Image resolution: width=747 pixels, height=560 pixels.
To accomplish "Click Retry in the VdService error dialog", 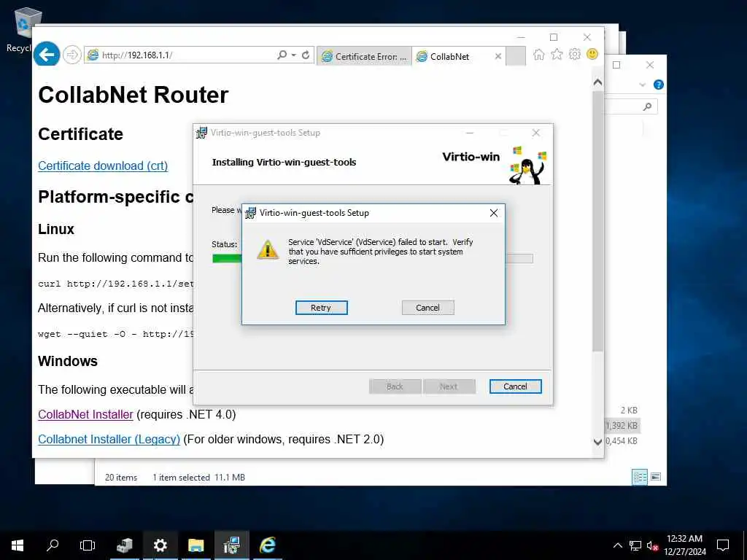I will point(321,308).
